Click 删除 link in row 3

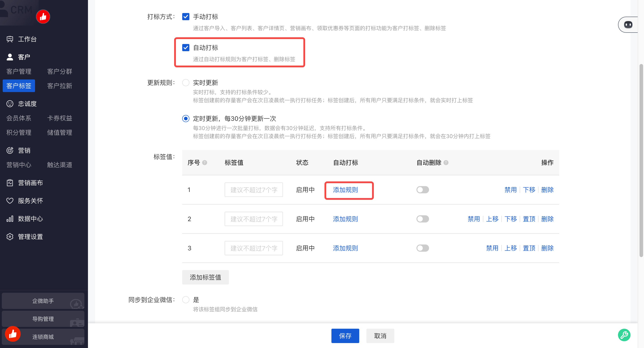click(547, 248)
